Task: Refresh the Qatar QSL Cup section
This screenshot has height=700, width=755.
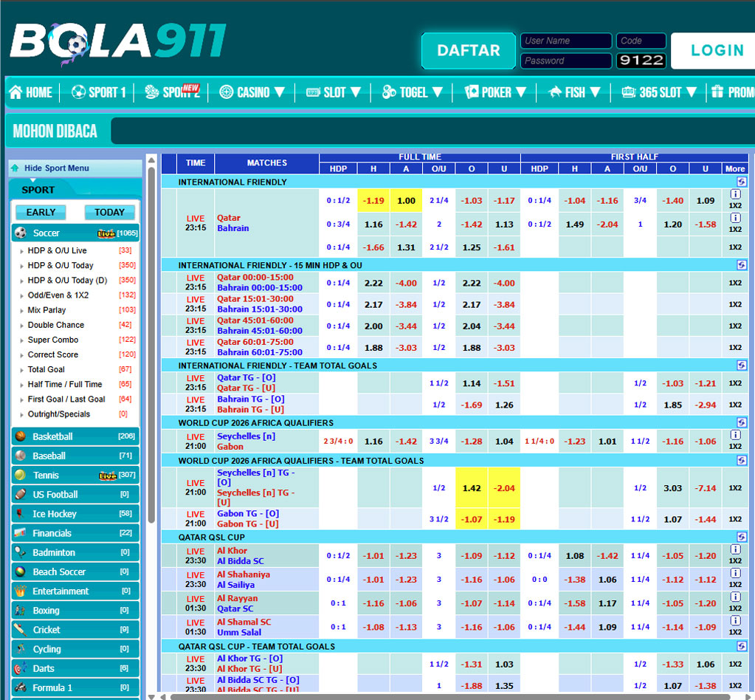Action: coord(742,537)
